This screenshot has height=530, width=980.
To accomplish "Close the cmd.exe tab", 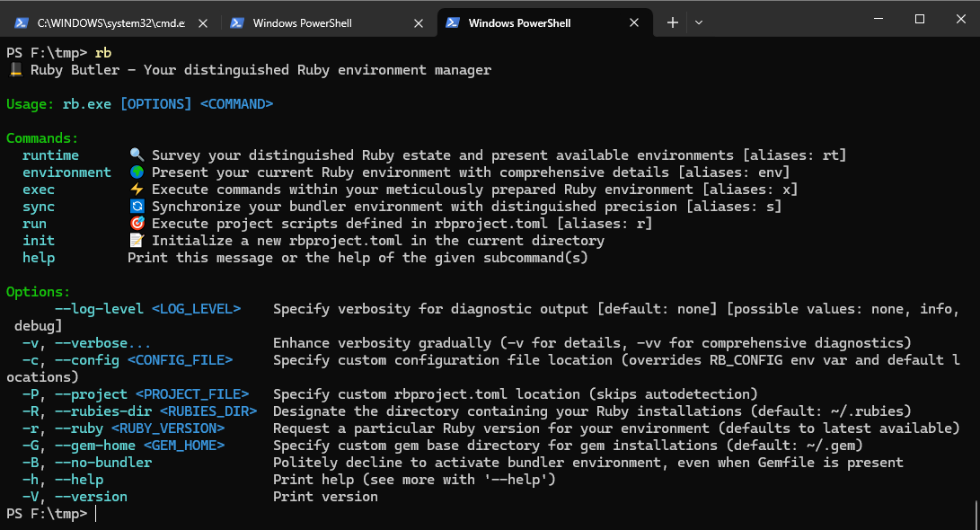I will [203, 22].
